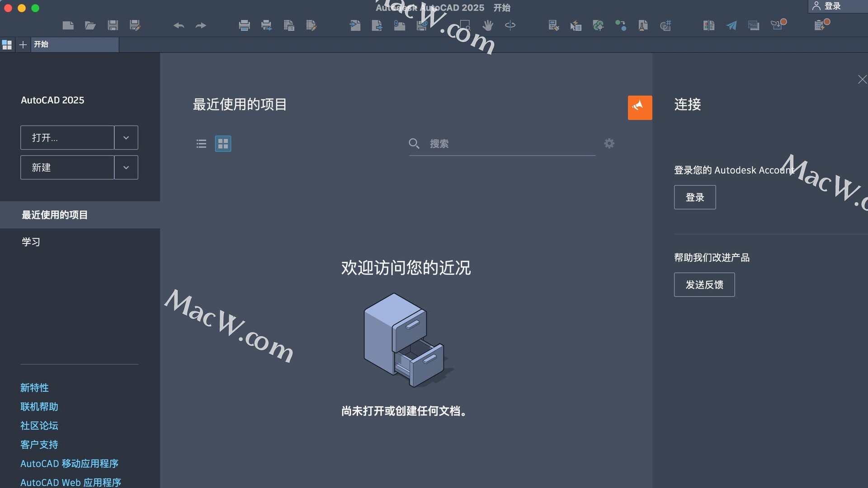
Task: Undo the last action
Action: [x=179, y=26]
